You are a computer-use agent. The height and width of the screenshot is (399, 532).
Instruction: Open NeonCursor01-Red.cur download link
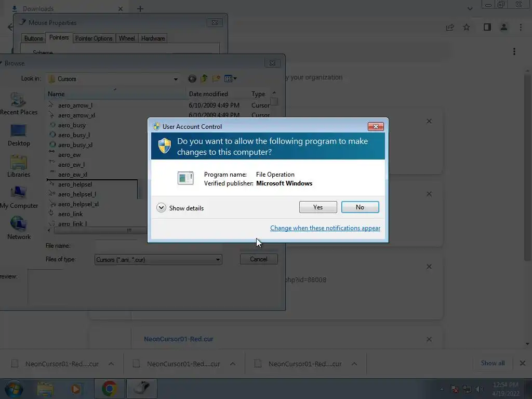tap(179, 339)
